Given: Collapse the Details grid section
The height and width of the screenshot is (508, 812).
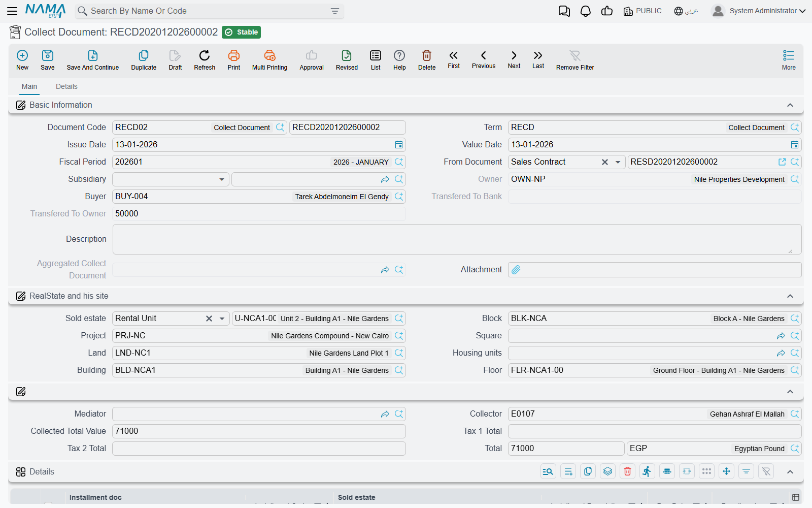Looking at the screenshot, I should tap(790, 472).
